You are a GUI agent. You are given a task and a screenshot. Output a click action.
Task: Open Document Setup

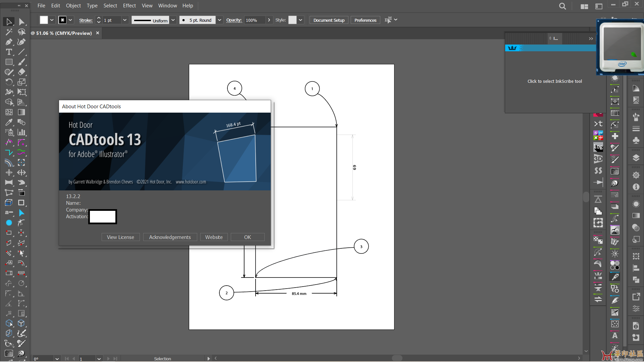329,20
